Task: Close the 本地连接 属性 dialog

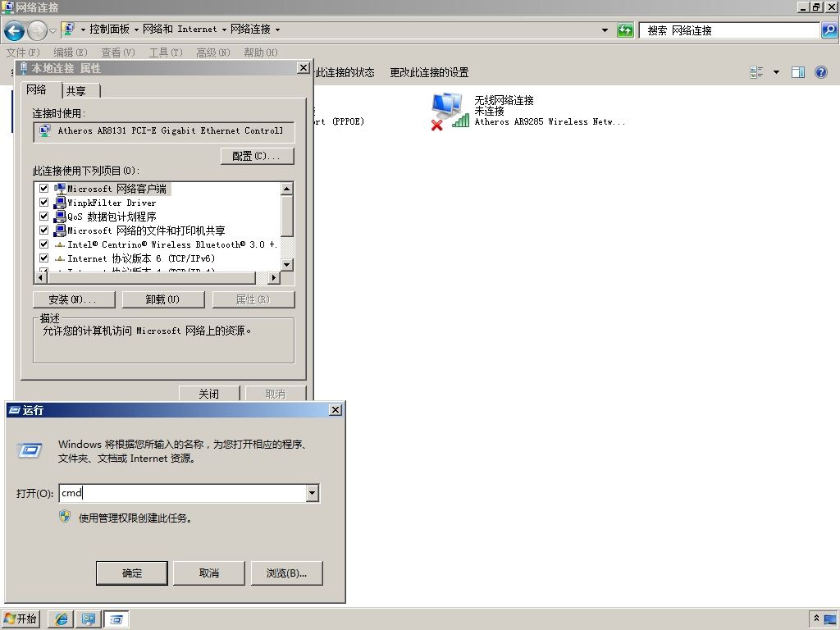Action: tap(304, 68)
